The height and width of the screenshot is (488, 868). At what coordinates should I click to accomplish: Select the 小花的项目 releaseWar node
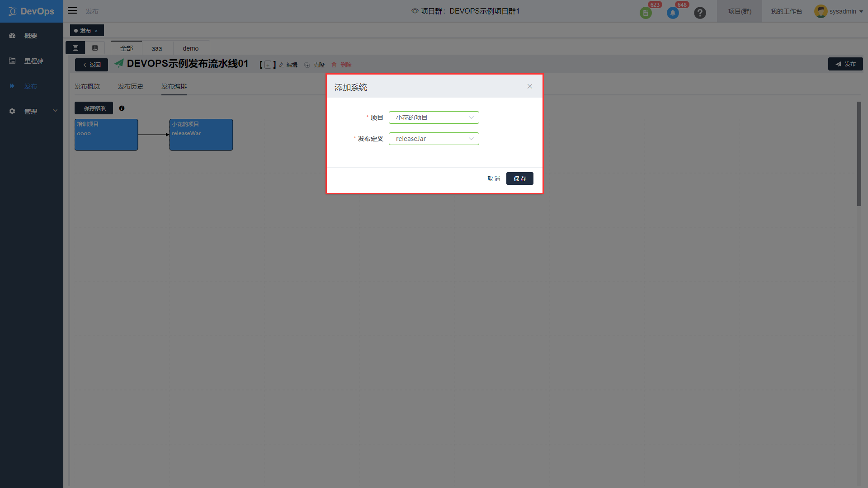pyautogui.click(x=201, y=135)
